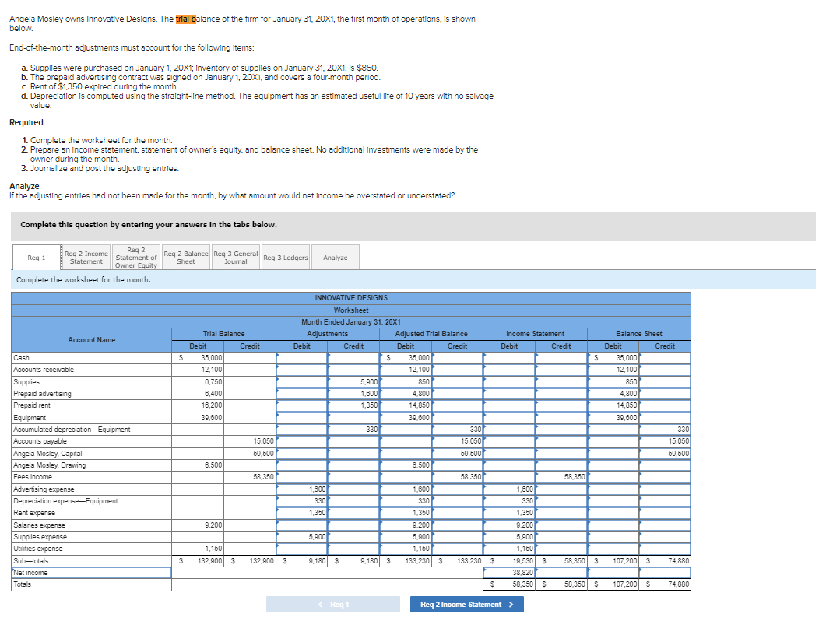Image resolution: width=840 pixels, height=621 pixels.
Task: Open the Req 2 Income Statement tab
Action: click(x=86, y=258)
